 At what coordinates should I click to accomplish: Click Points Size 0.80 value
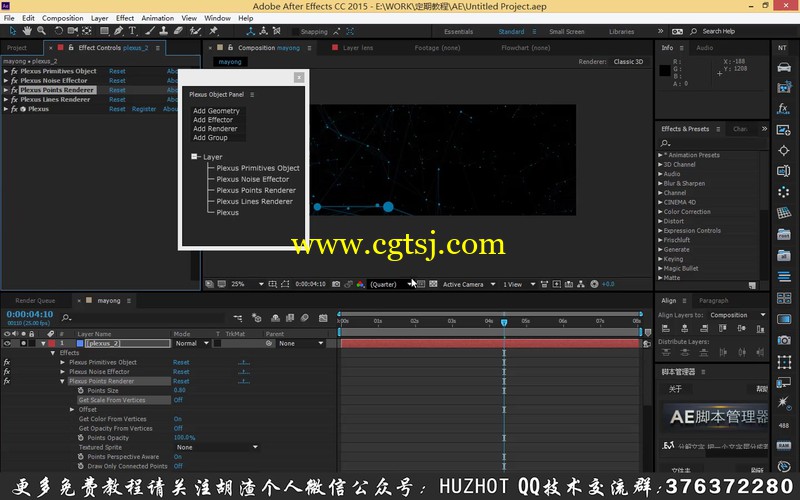[x=180, y=390]
